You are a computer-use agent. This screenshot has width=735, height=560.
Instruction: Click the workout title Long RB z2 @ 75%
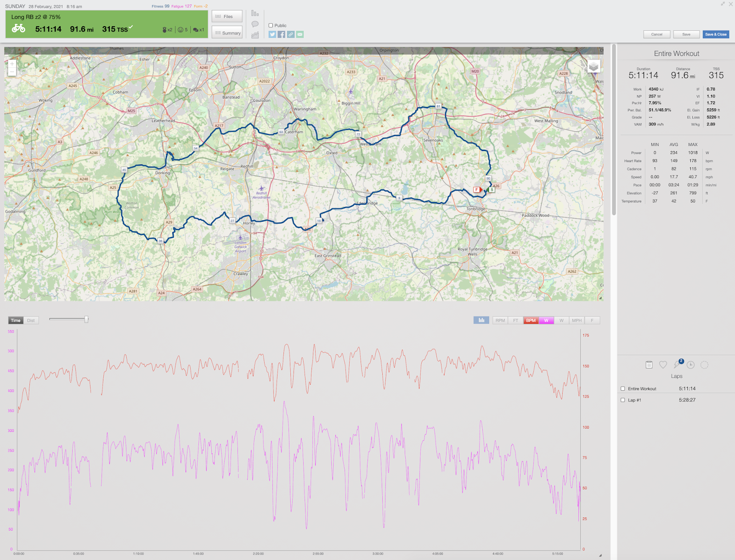[x=36, y=17]
